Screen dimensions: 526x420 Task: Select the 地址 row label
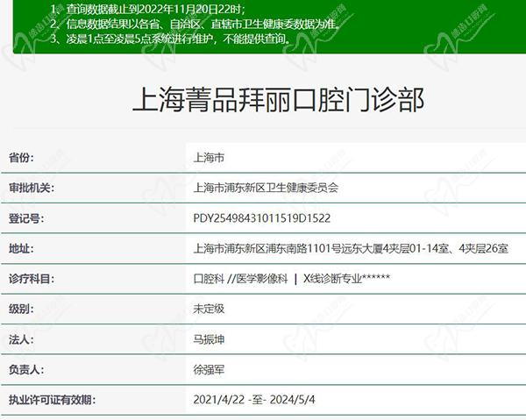click(x=21, y=249)
